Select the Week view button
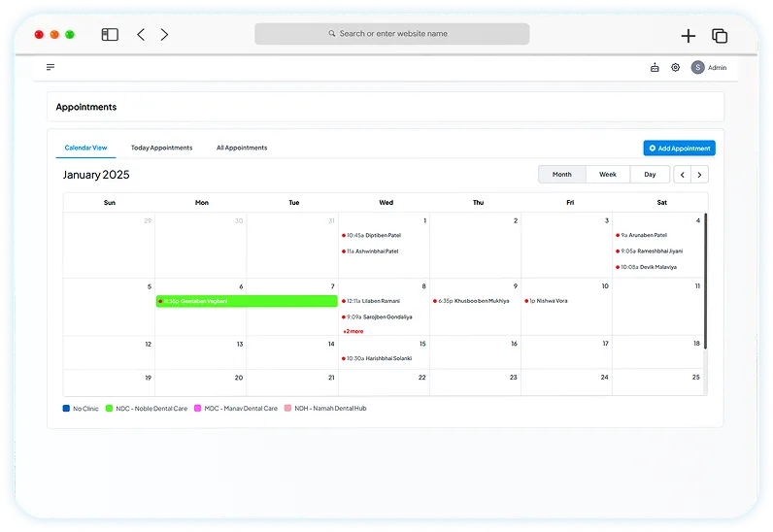Viewport: 773px width, 532px height. click(608, 175)
